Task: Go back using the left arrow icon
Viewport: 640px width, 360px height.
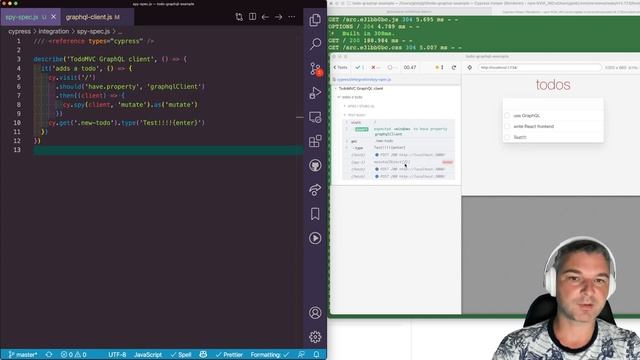Action: pyautogui.click(x=265, y=17)
